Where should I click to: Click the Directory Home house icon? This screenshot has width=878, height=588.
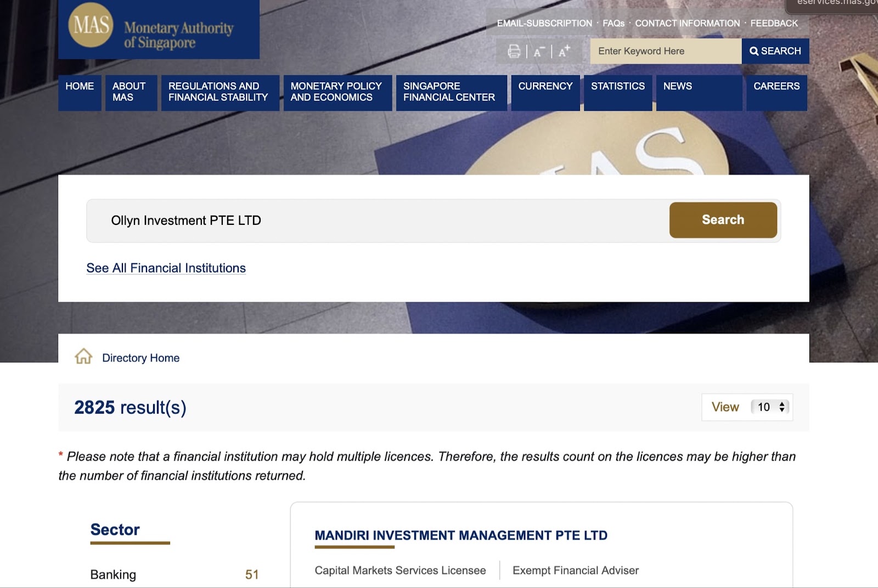[x=83, y=357]
